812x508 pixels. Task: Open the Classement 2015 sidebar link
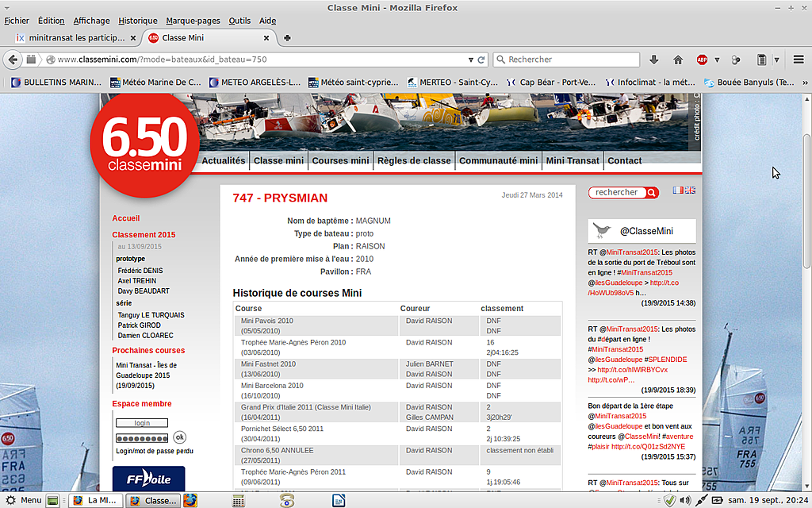pyautogui.click(x=144, y=235)
